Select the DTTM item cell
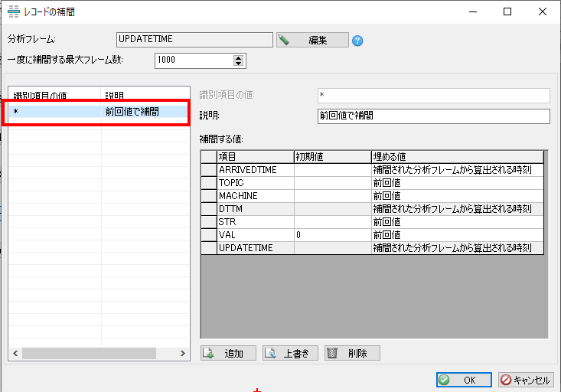The width and height of the screenshot is (561, 392). pos(256,209)
